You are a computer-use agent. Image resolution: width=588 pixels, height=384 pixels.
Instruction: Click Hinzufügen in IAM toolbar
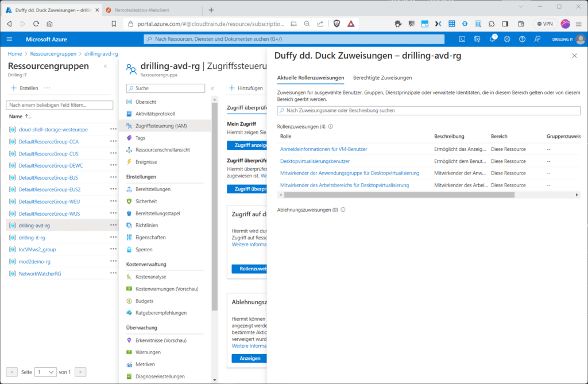(246, 88)
